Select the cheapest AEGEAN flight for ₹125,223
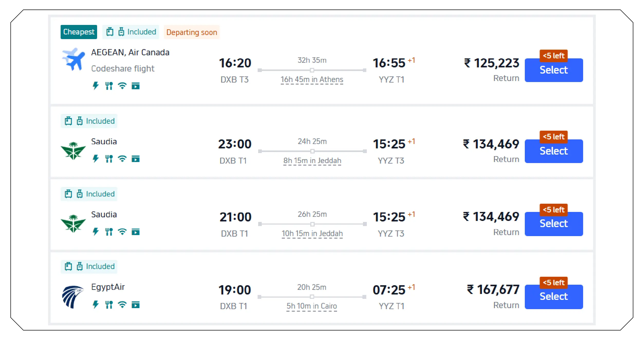The image size is (644, 340). coord(554,70)
